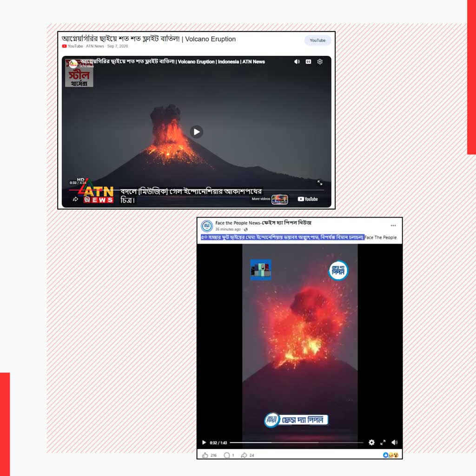The image size is (476, 476).
Task: Open YouTube player settings gear
Action: pos(320,62)
